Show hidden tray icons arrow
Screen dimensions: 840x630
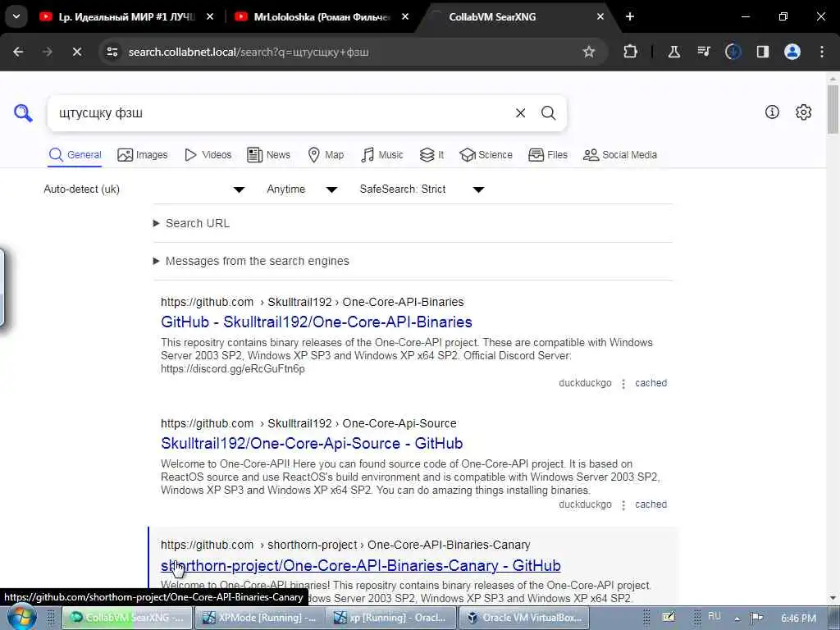pos(737,619)
